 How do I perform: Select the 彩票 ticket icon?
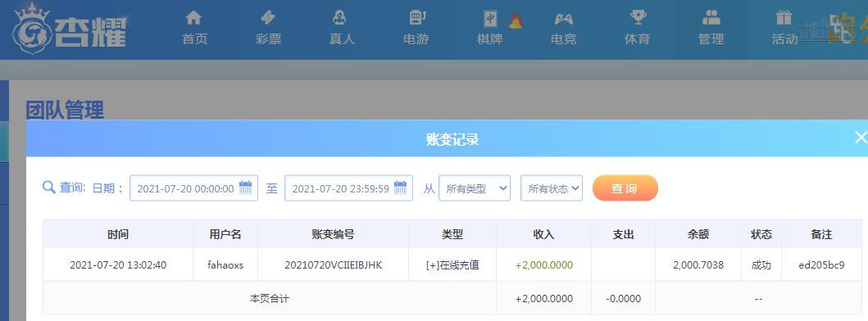coord(268,18)
